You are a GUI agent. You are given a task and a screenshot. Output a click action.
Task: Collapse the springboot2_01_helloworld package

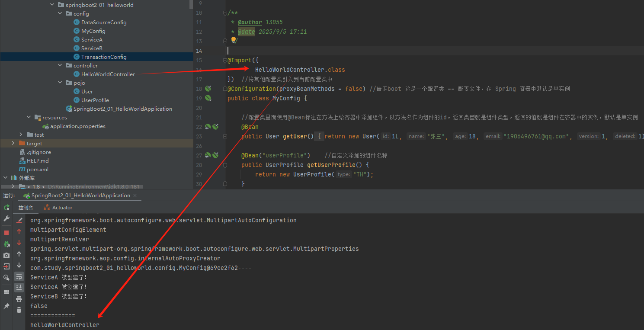click(52, 5)
